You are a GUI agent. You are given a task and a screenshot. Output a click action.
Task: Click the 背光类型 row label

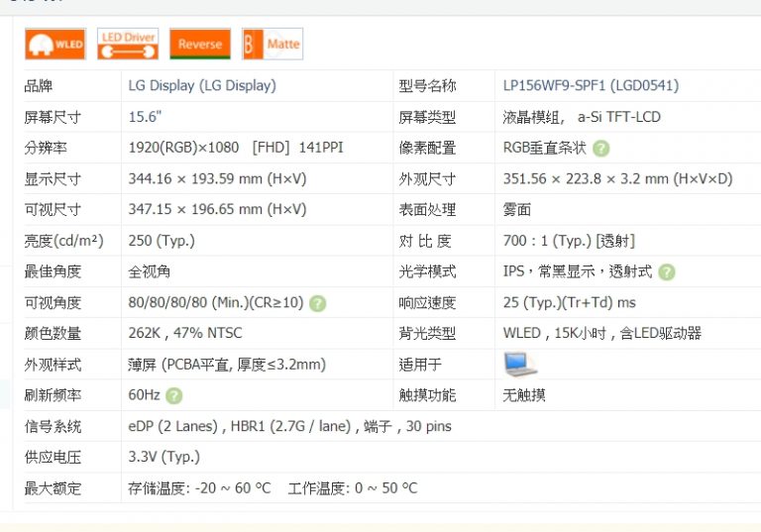pyautogui.click(x=427, y=334)
